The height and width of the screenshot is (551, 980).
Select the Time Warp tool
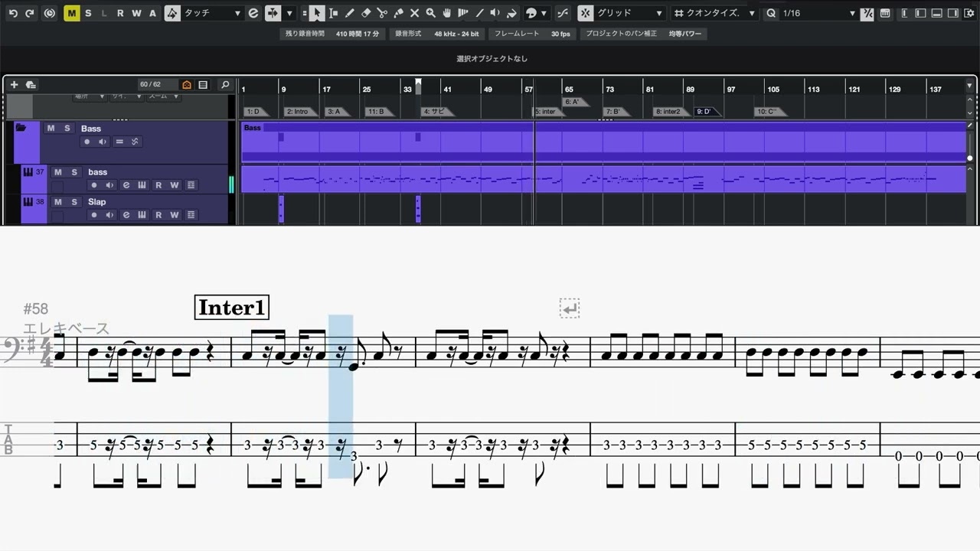tap(463, 13)
